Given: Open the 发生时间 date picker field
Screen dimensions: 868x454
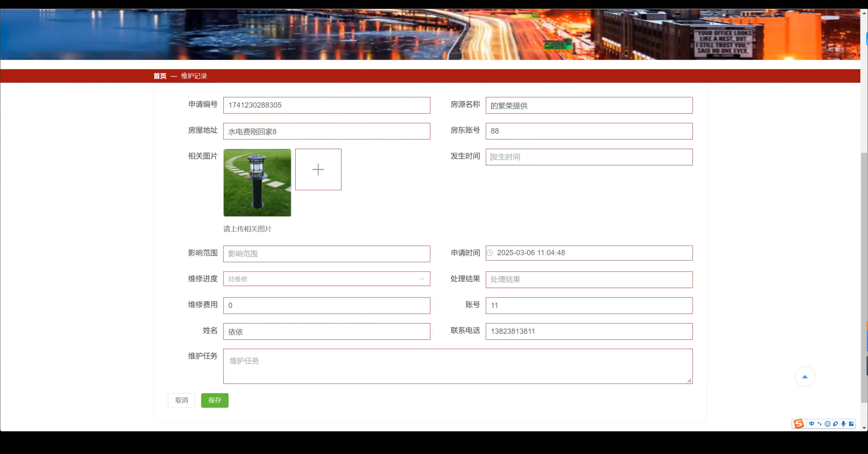Looking at the screenshot, I should (589, 157).
